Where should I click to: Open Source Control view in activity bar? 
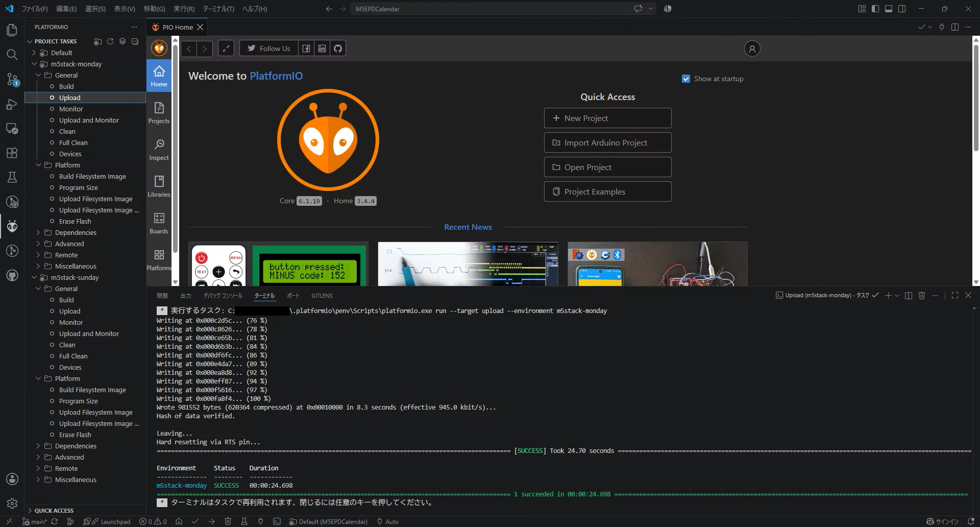pyautogui.click(x=12, y=79)
